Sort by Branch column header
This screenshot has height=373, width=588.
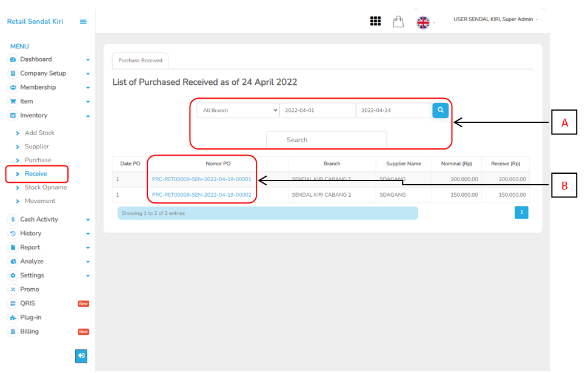[x=332, y=163]
